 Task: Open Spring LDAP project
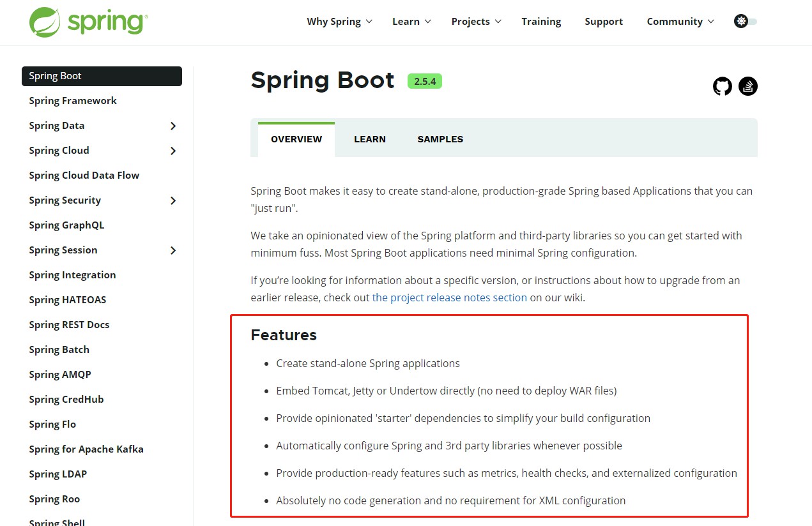(x=57, y=474)
